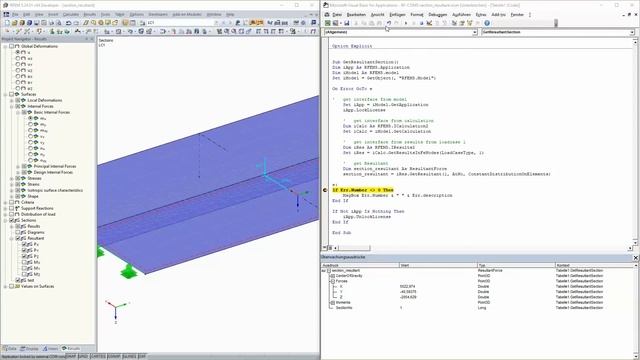Open Object Browser icon in VBA toolbar

click(469, 23)
